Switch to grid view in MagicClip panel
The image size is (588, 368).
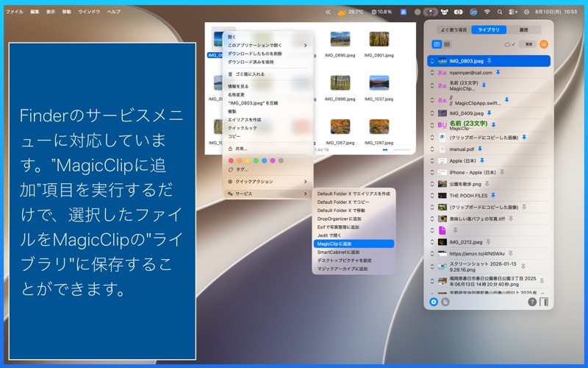pos(447,44)
